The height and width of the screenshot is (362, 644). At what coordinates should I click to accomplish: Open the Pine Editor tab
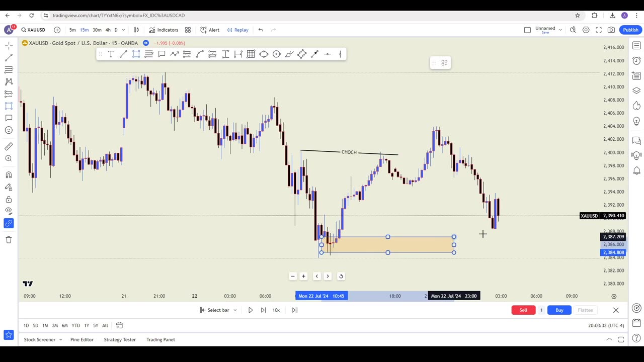click(x=82, y=339)
